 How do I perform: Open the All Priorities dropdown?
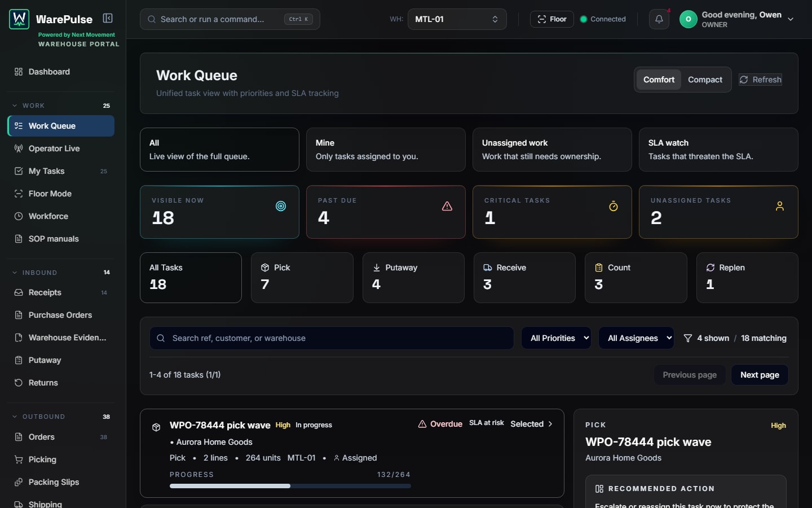[x=556, y=338]
